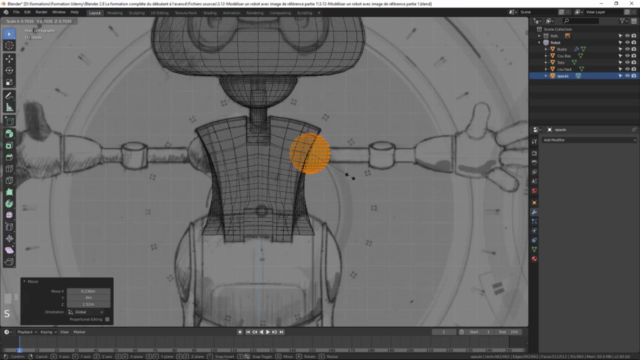
Task: Select the Annotate pencil tool
Action: tap(9, 96)
